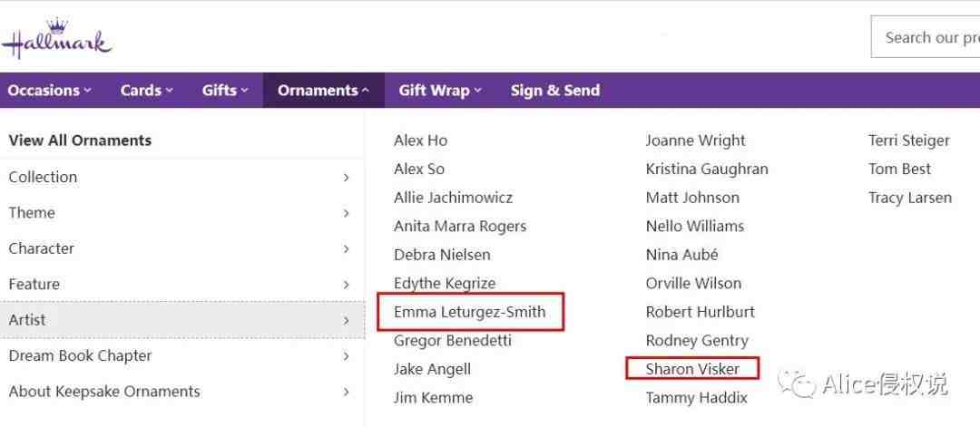Open the Dream Book Chapter arrow
The image size is (980, 427).
click(347, 356)
